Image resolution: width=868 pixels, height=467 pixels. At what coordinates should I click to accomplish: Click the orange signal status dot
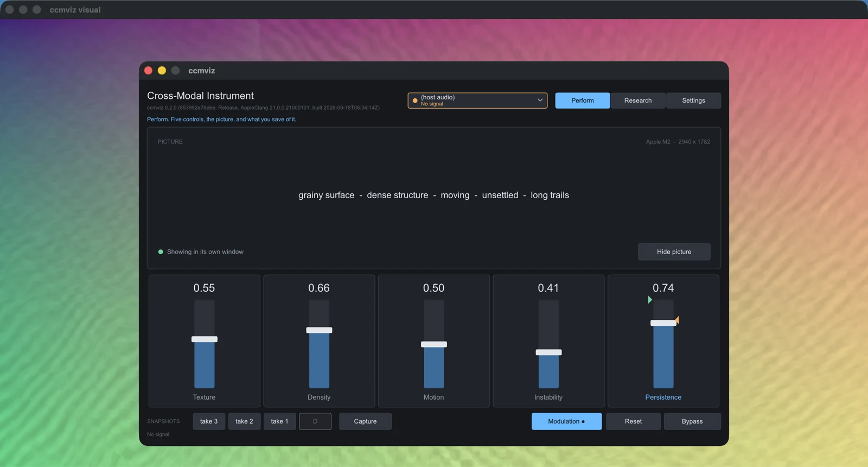coord(415,100)
